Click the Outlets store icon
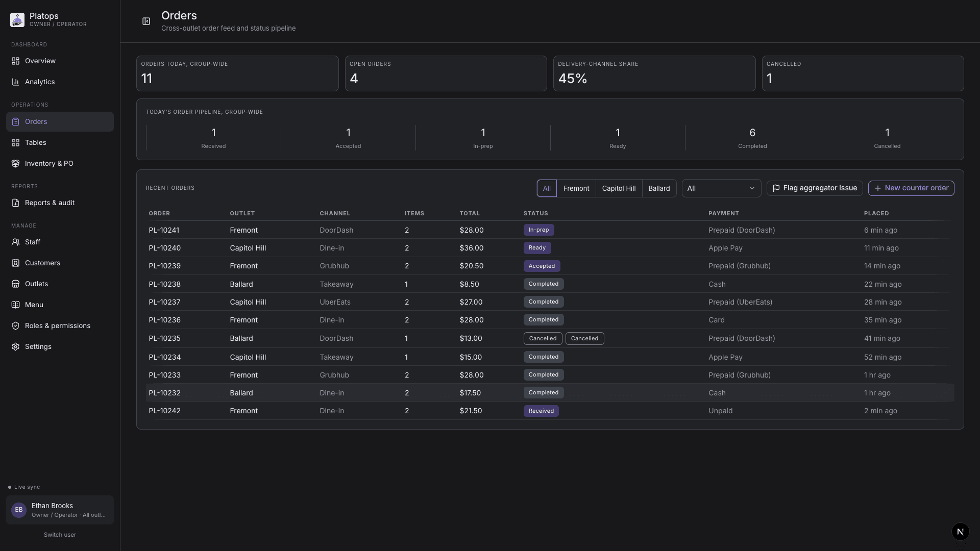This screenshot has width=980, height=551. coord(15,284)
